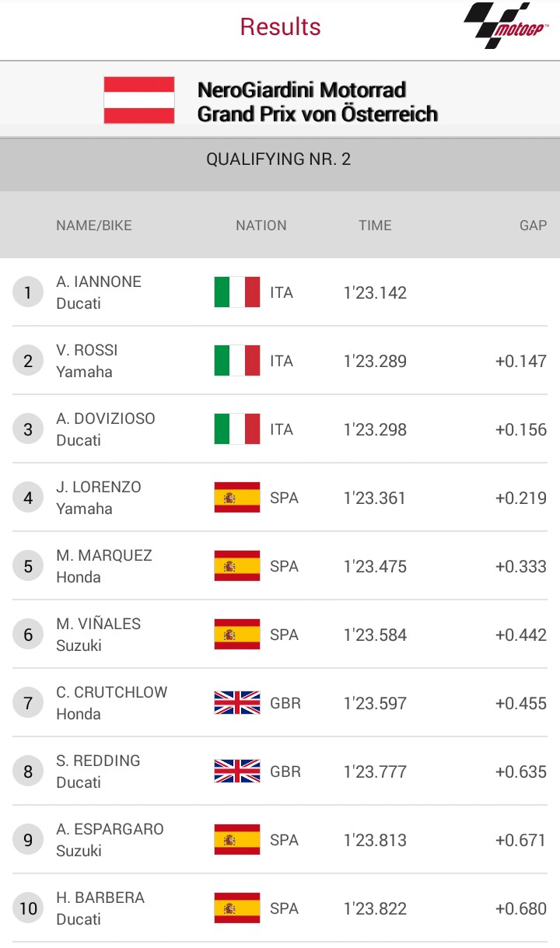The image size is (560, 948).
Task: Tap position 10 number badge
Action: [x=28, y=908]
